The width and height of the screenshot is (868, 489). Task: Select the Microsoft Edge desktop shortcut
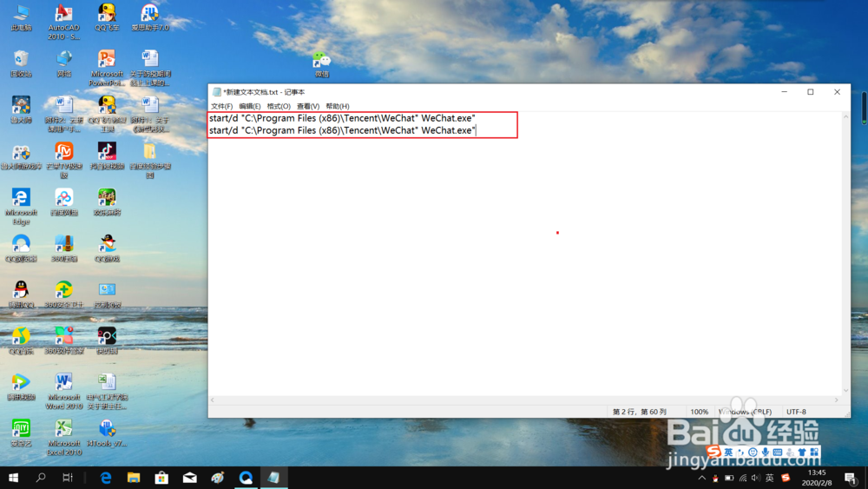pos(21,206)
